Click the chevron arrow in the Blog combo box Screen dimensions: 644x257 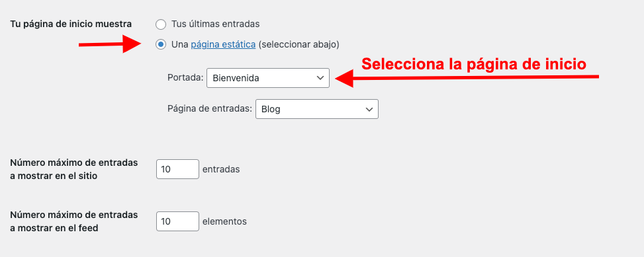pyautogui.click(x=369, y=109)
